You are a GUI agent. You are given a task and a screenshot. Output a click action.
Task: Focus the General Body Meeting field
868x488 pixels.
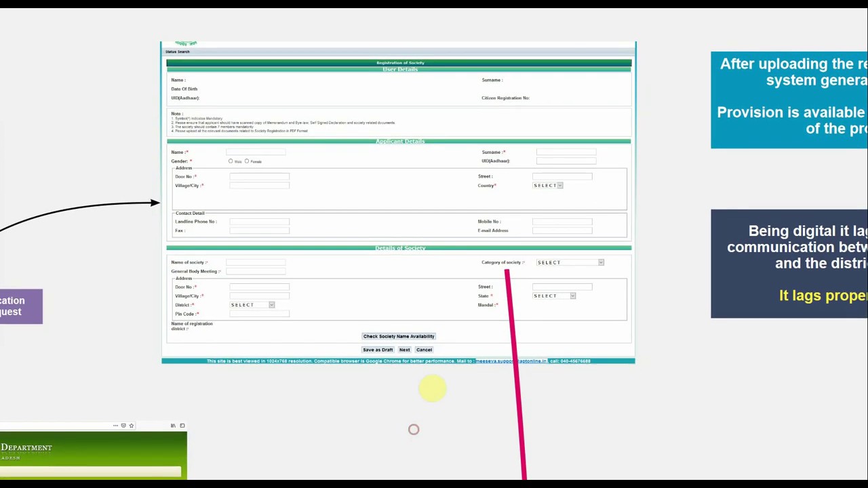pos(256,272)
